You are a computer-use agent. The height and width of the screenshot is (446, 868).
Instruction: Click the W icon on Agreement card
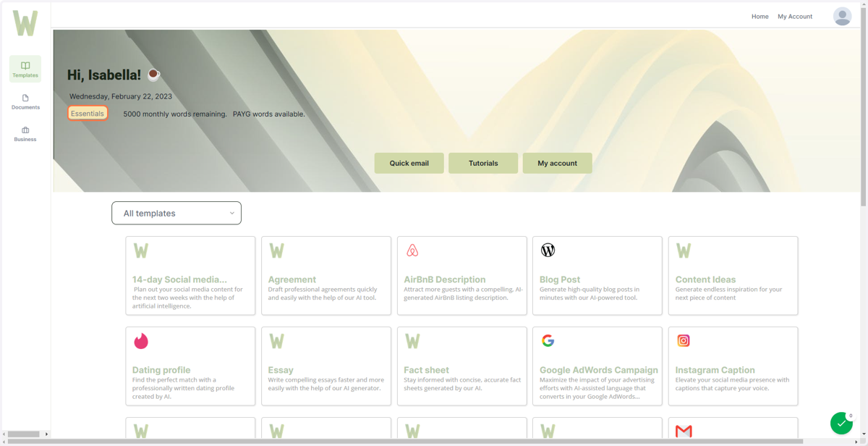[276, 251]
